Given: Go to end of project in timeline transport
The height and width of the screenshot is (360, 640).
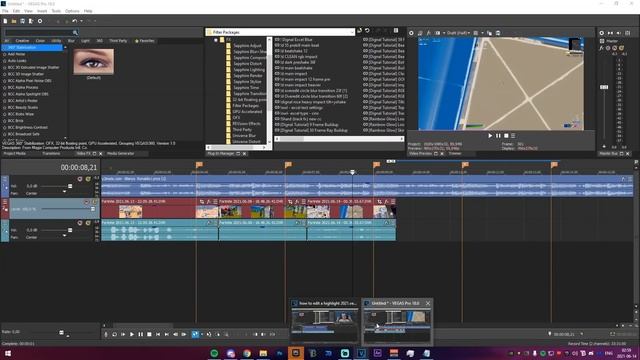Looking at the screenshot, I should tap(167, 334).
